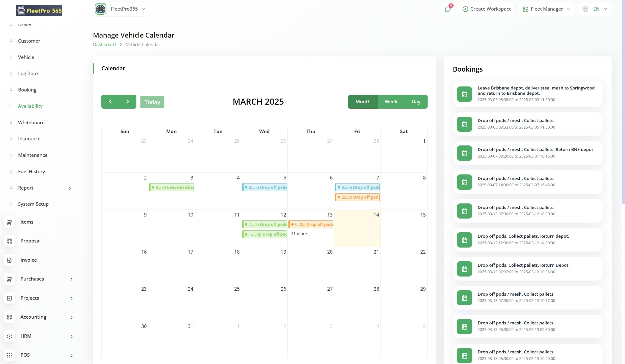Open the chat messages notification icon
The height and width of the screenshot is (364, 625).
(448, 9)
